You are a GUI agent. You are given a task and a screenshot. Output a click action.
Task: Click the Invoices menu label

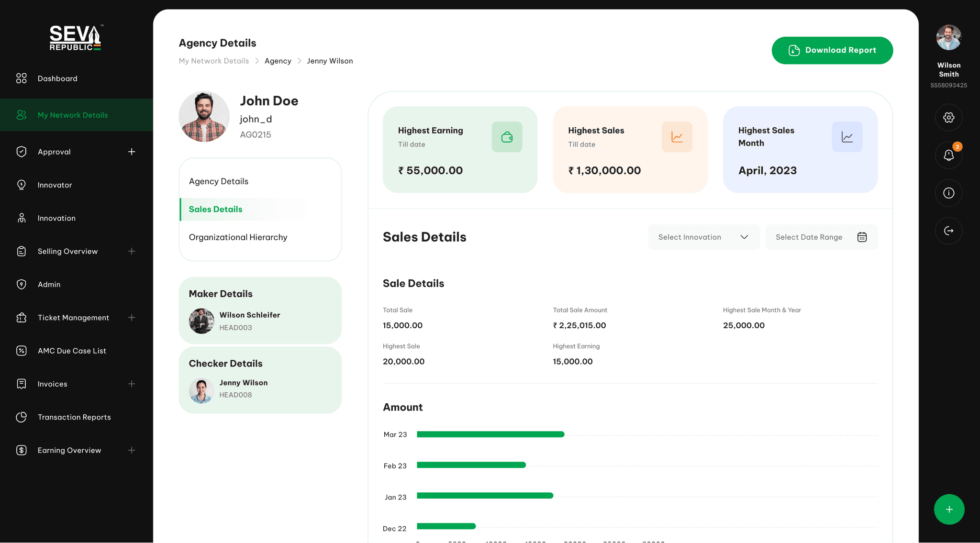click(53, 384)
